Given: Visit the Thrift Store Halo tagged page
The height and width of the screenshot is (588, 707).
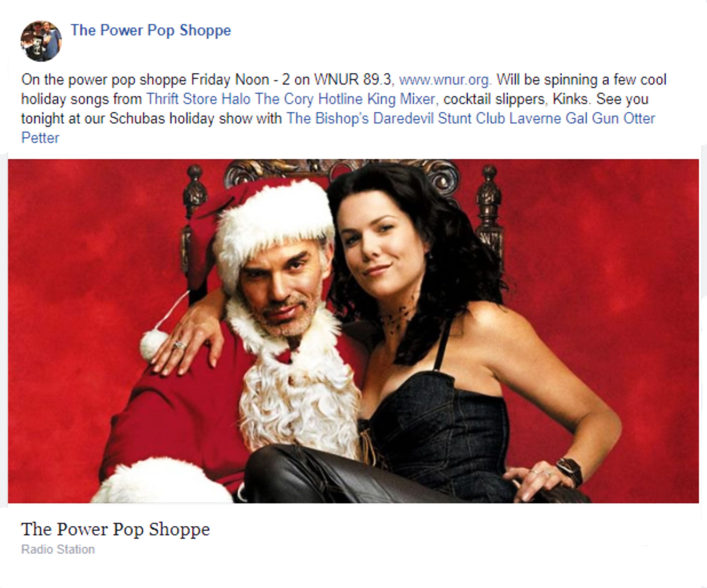Looking at the screenshot, I should [x=198, y=99].
